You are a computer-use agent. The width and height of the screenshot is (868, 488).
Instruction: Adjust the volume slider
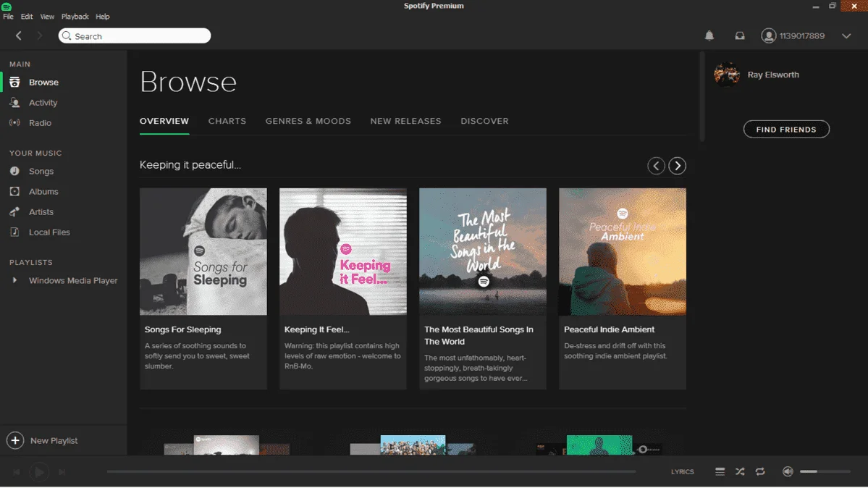[x=825, y=471]
